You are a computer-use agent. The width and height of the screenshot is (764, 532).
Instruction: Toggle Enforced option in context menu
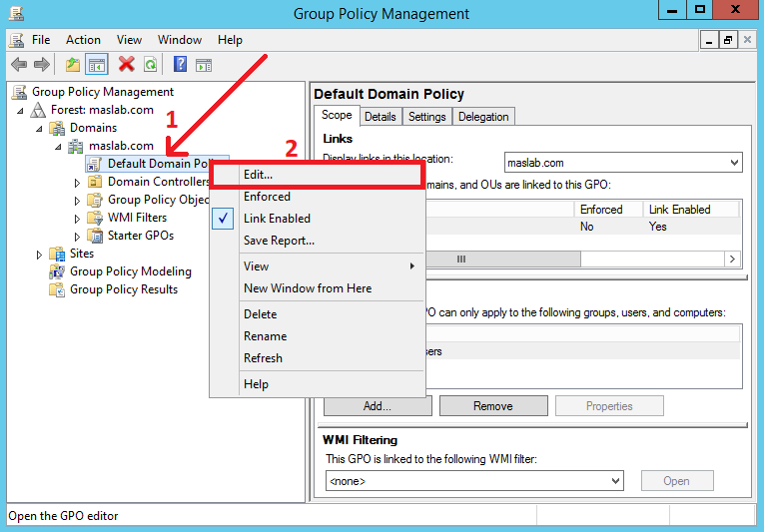coord(267,197)
